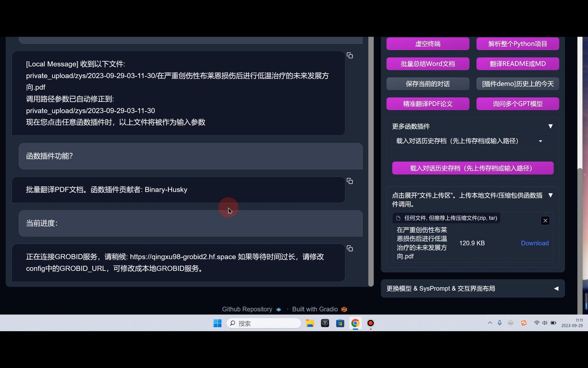Click the microphone tray icon
The image size is (588, 368).
[x=500, y=323]
